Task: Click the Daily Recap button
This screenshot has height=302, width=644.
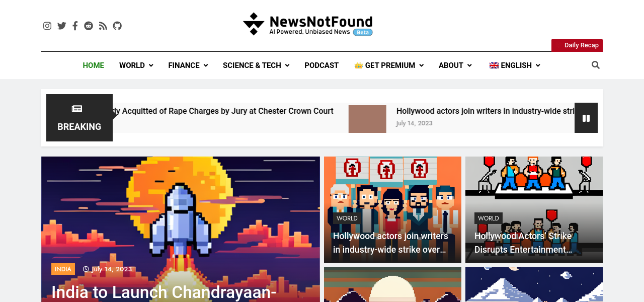Action: pos(577,45)
